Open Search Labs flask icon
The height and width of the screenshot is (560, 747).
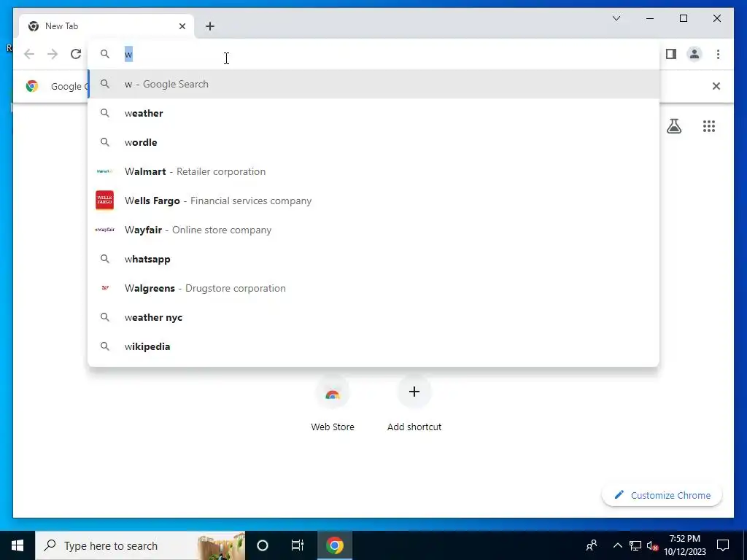(x=673, y=126)
